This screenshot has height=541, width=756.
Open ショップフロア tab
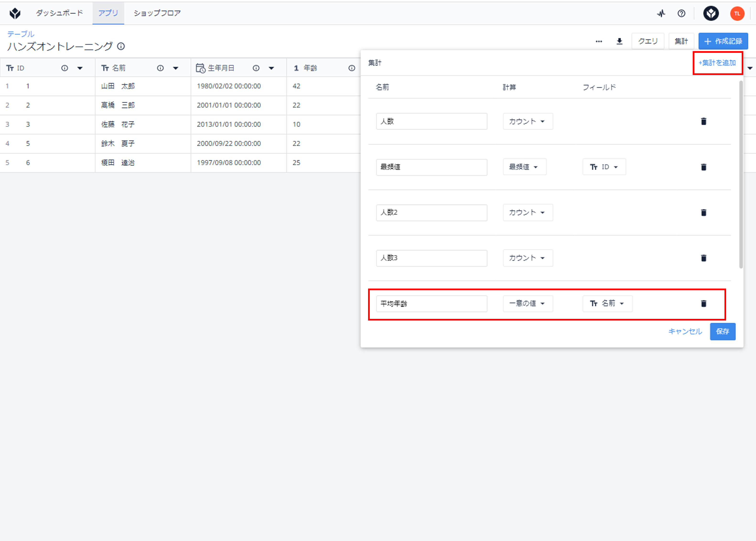pos(157,13)
